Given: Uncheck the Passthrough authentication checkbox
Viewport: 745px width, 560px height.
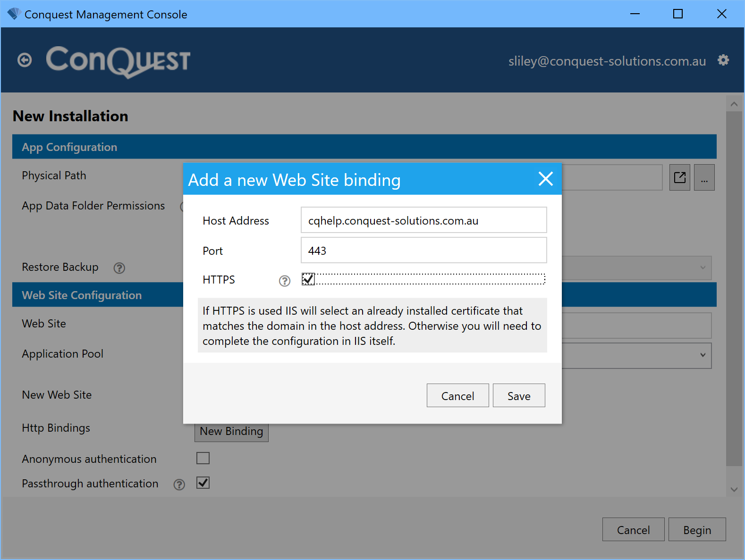Looking at the screenshot, I should [x=203, y=483].
